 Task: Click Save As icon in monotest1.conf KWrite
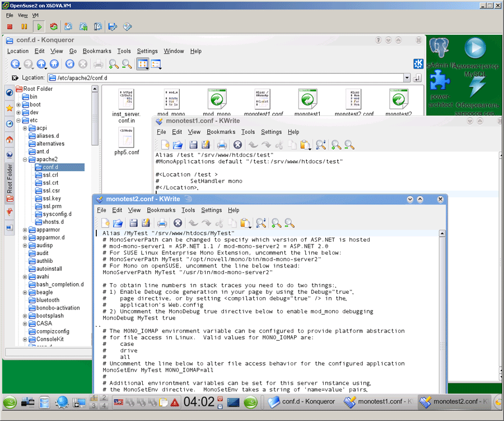[206, 145]
